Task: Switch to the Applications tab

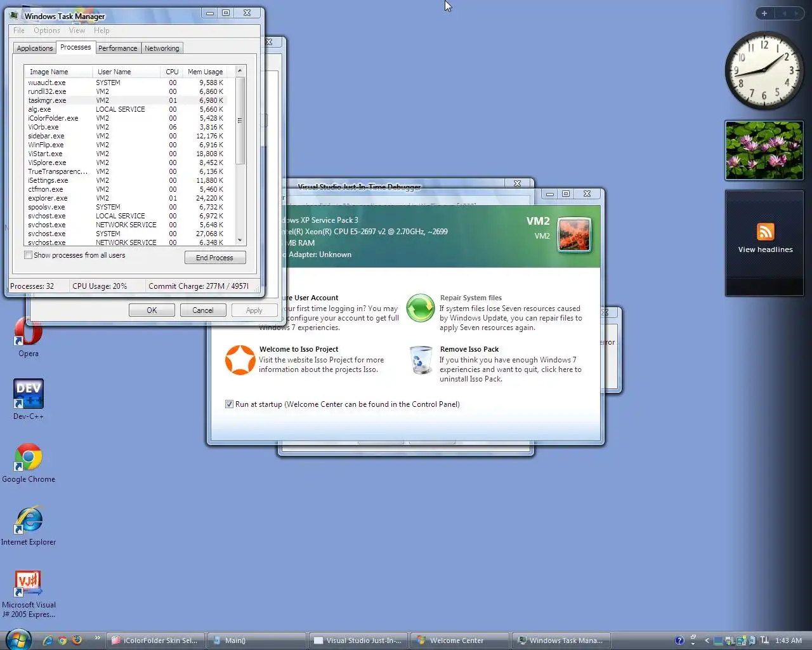Action: (35, 48)
